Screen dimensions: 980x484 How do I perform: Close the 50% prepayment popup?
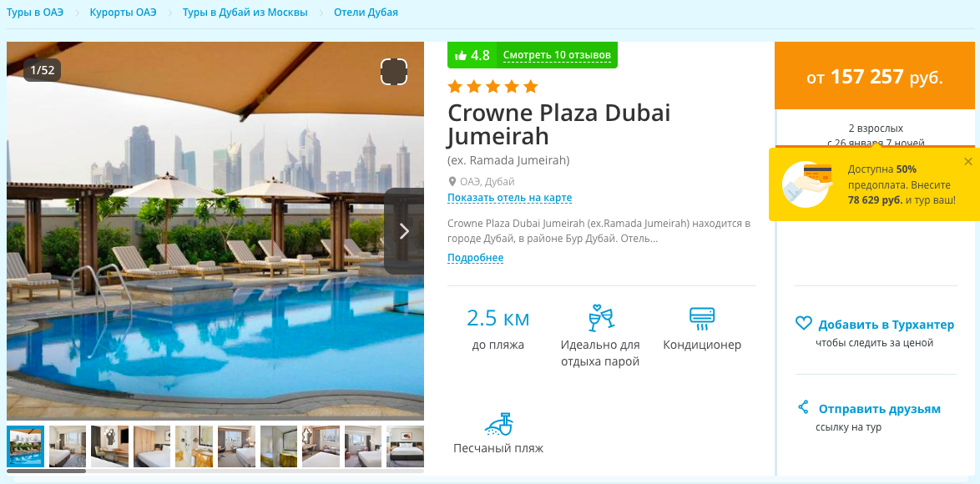point(968,162)
